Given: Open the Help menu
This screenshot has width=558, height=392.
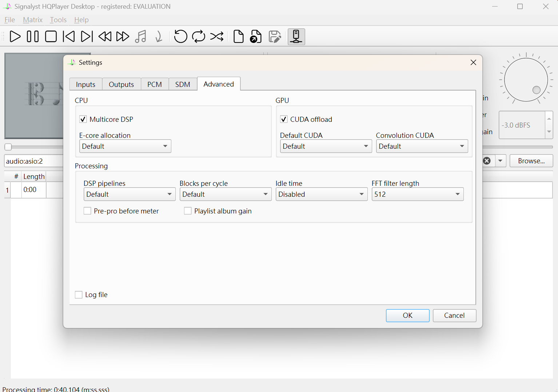Looking at the screenshot, I should pyautogui.click(x=81, y=20).
